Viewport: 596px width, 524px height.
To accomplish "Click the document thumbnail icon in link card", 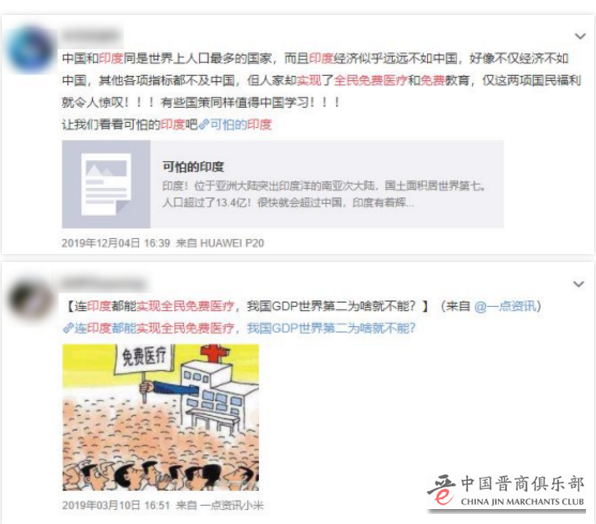I will [x=106, y=184].
